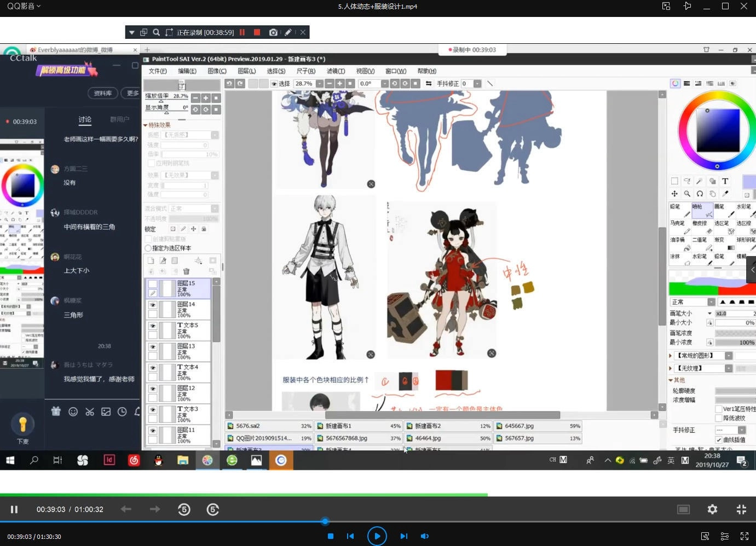Select the Eraser tool in SAI
The height and width of the screenshot is (546, 756).
(702, 225)
